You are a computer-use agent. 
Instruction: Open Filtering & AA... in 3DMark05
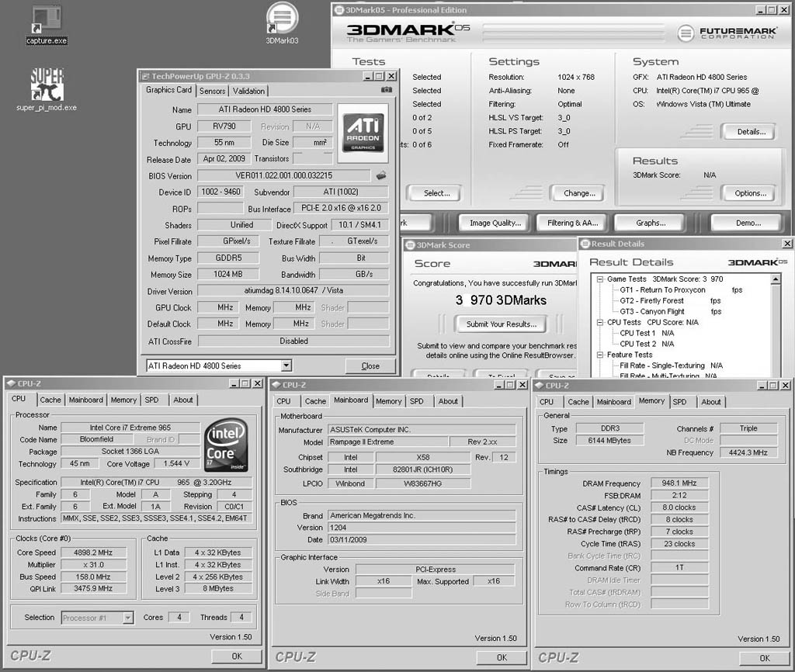(x=572, y=223)
